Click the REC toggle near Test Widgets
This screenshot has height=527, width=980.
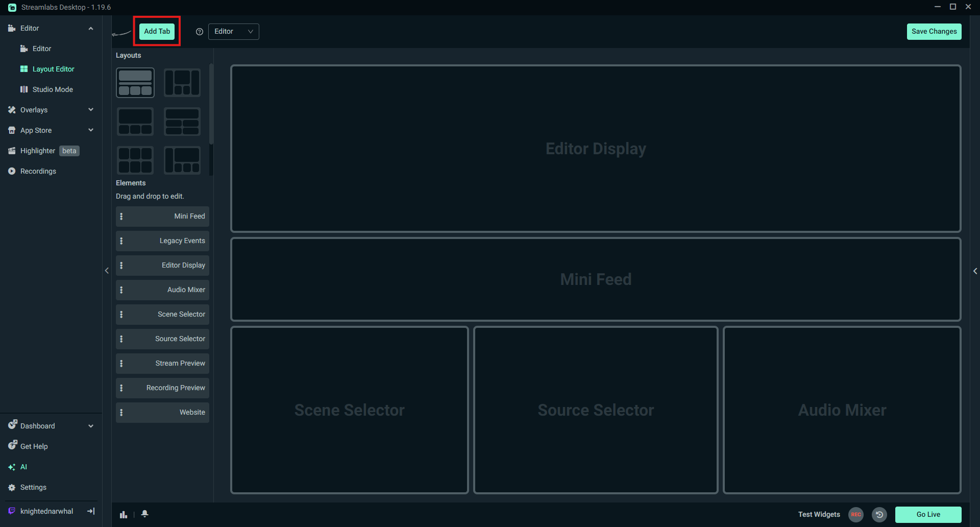coord(855,515)
